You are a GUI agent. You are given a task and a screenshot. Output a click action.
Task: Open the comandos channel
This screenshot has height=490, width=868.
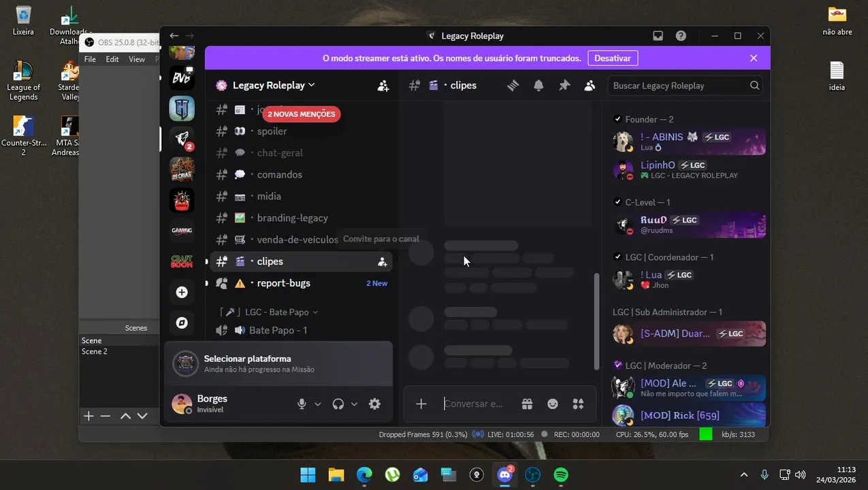point(301,174)
